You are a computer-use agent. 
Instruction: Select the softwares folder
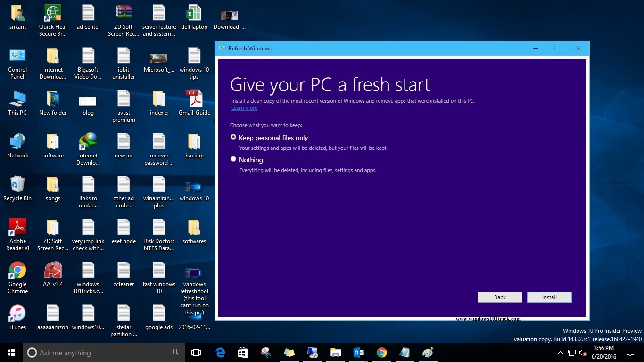click(194, 232)
